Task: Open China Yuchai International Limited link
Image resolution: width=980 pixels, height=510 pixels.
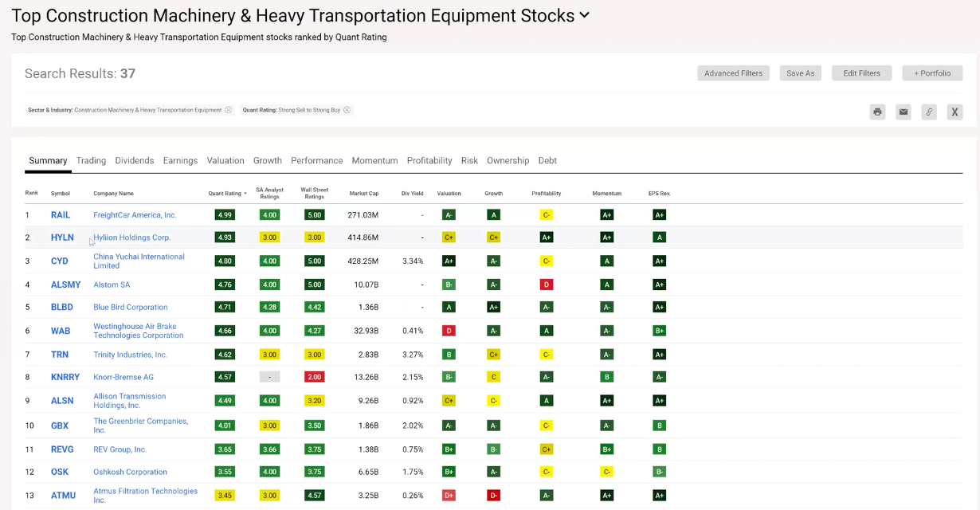Action: (139, 261)
